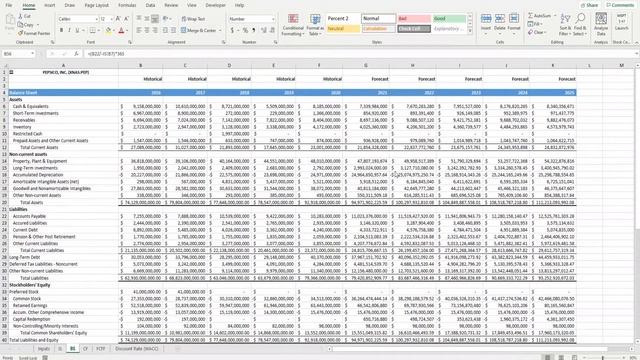This screenshot has width=640, height=360.
Task: Open Format as Table gallery
Action: [x=315, y=24]
